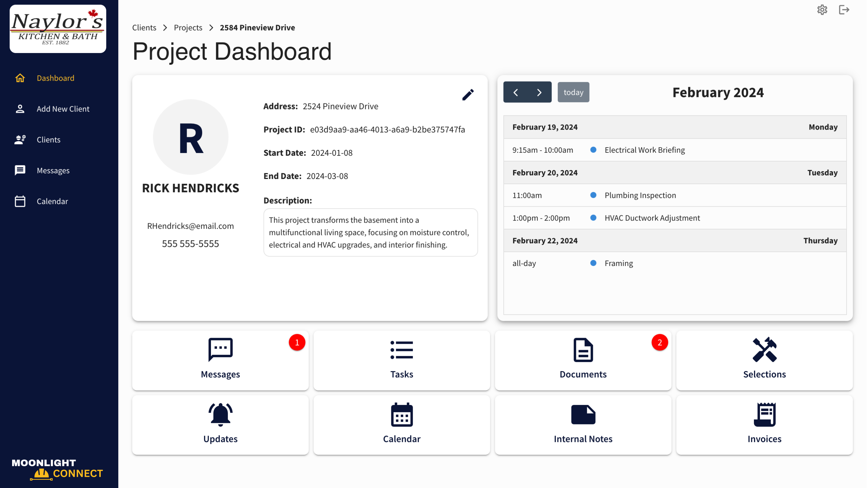Viewport: 868px width, 488px height.
Task: Click the February 2024 calendar title
Action: click(x=718, y=92)
